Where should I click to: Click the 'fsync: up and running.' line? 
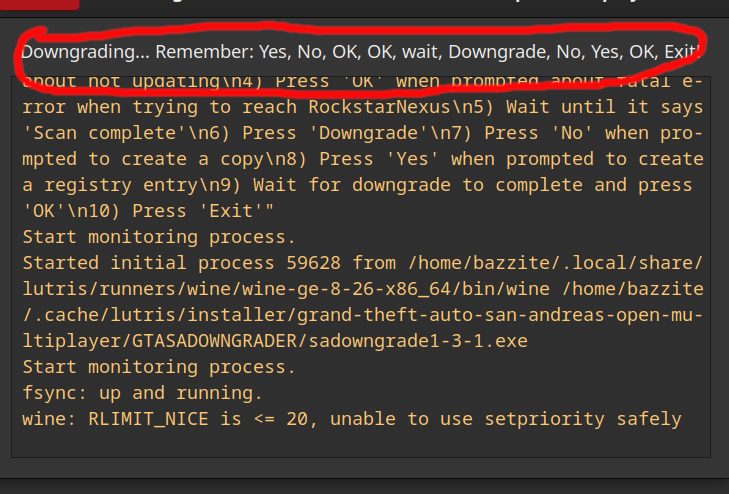coord(142,393)
